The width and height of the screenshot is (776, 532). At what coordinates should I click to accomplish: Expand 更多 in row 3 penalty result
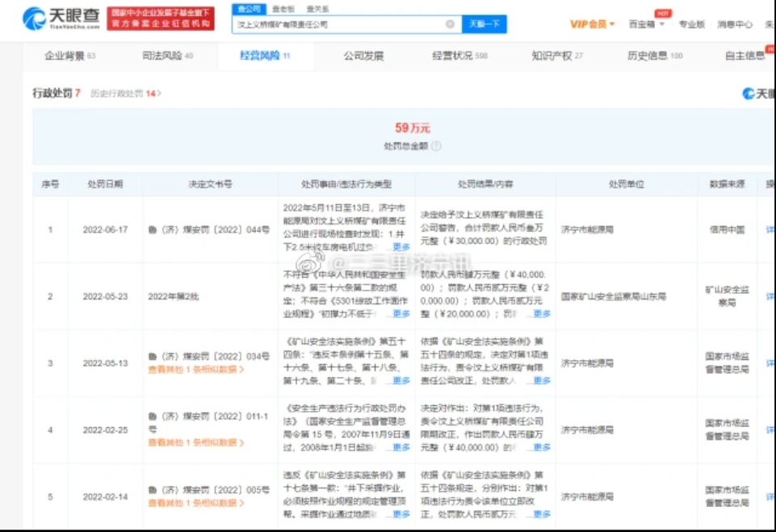[541, 380]
